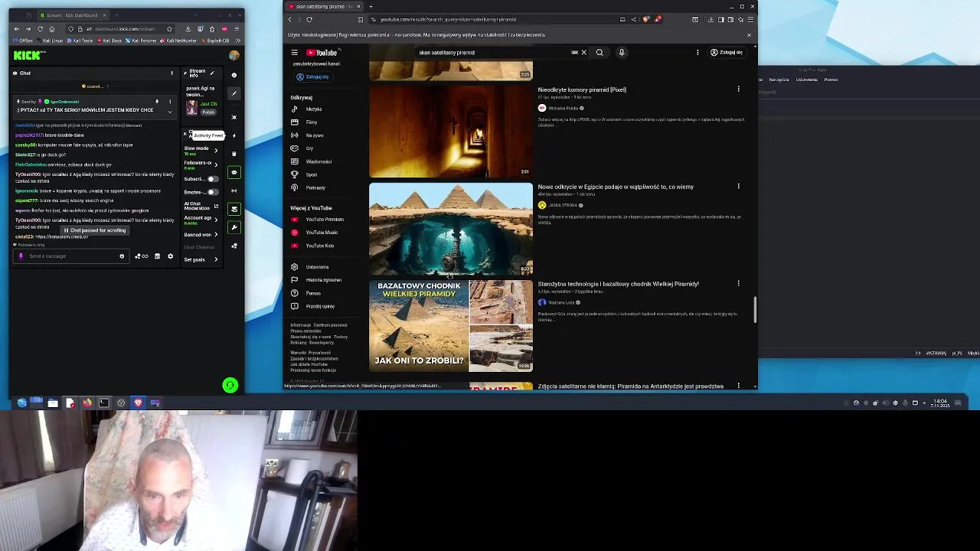
Task: Click the YouTube search magnifier button
Action: (599, 53)
